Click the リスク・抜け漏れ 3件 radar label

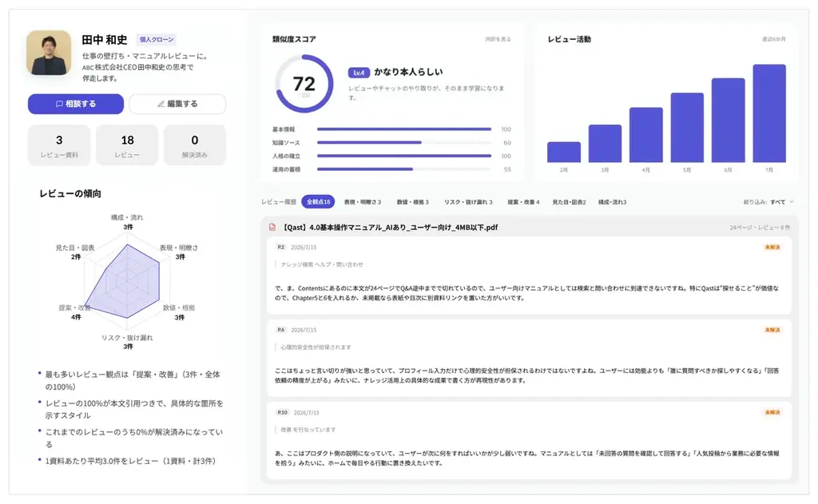pyautogui.click(x=127, y=342)
